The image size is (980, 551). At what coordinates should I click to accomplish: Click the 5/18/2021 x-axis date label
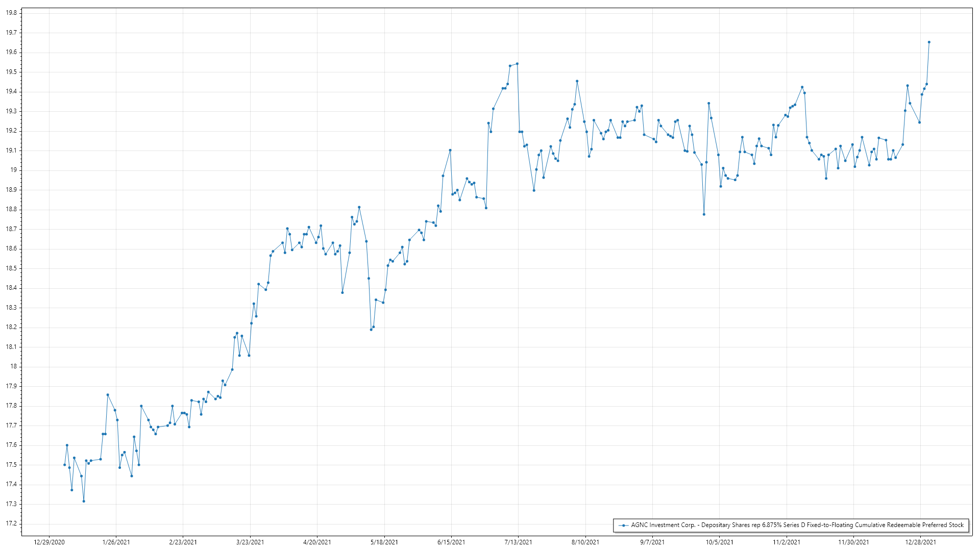[384, 542]
